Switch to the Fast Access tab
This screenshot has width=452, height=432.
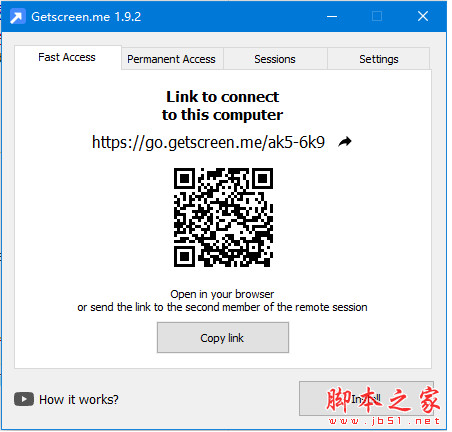pyautogui.click(x=68, y=57)
